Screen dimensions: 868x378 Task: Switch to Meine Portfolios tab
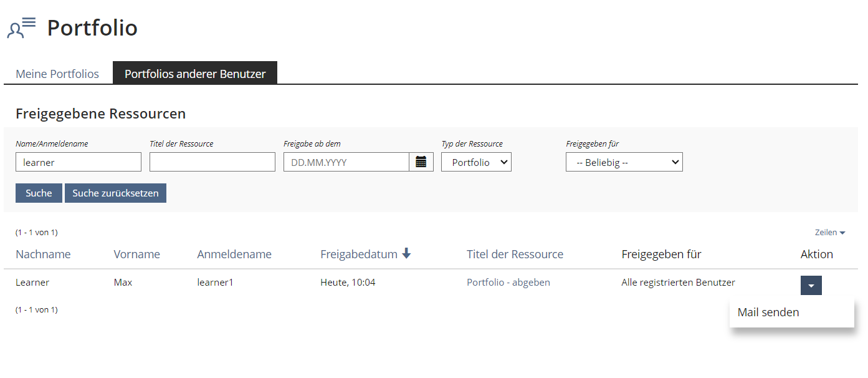coord(57,74)
